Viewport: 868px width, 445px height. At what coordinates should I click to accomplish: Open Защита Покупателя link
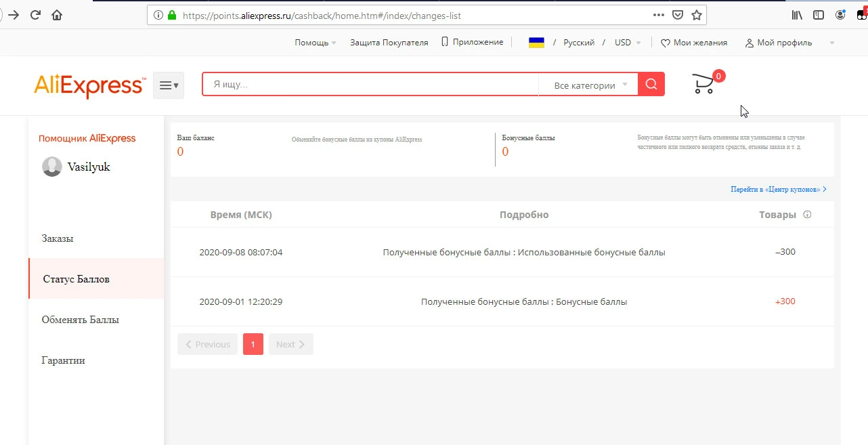tap(389, 43)
